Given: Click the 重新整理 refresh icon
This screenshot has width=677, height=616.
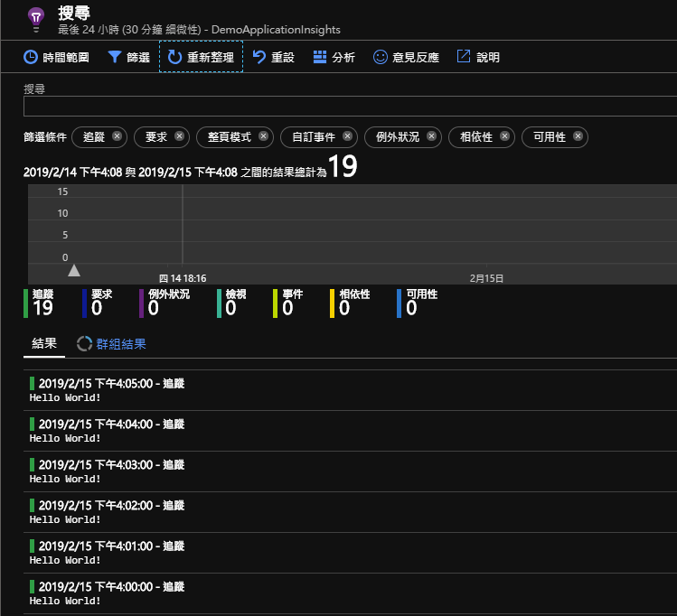Looking at the screenshot, I should pos(174,57).
